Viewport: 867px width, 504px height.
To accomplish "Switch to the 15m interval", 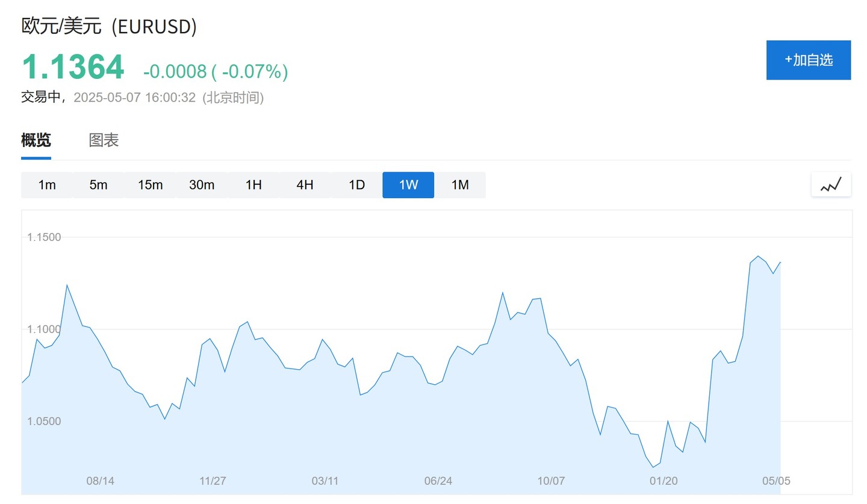I will [x=150, y=185].
